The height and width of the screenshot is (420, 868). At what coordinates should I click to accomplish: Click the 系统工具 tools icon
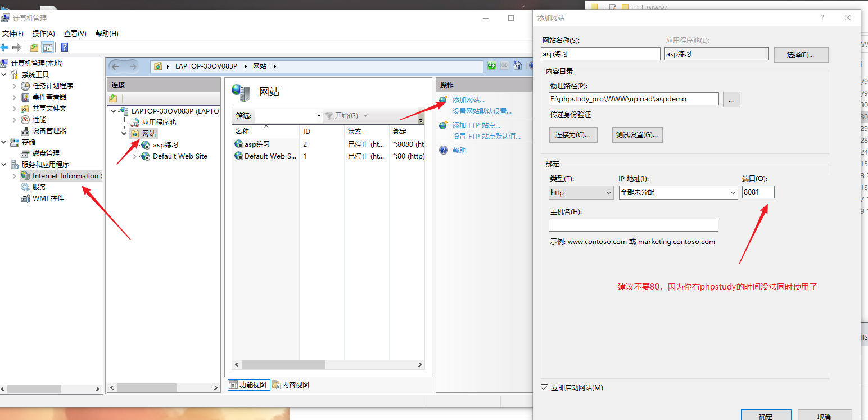tap(15, 74)
